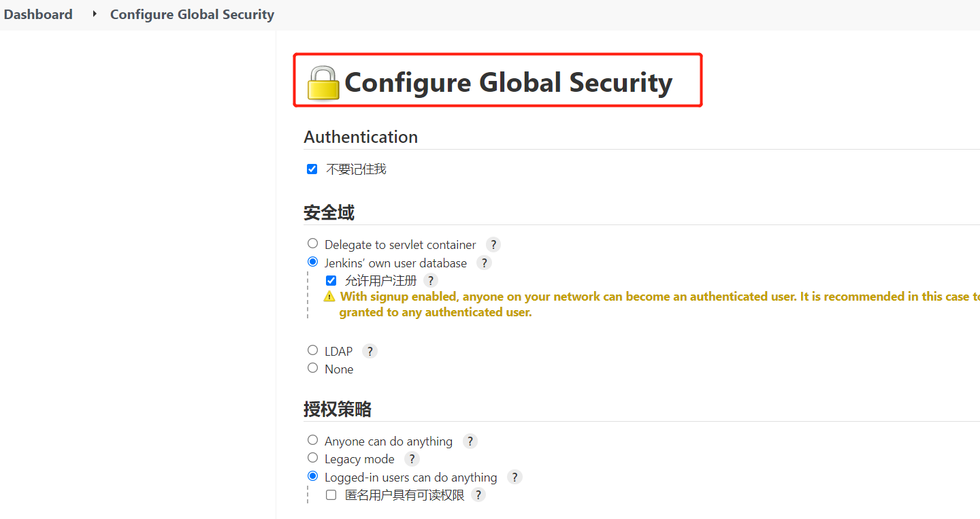The image size is (980, 519).
Task: Show help for Anyone can do anything
Action: tap(470, 441)
